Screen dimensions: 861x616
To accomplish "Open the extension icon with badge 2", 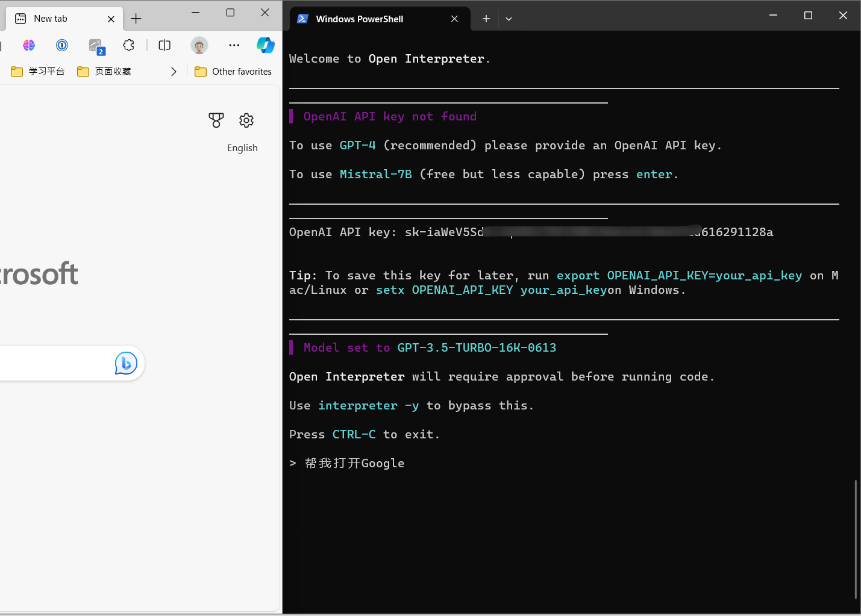I will (x=96, y=46).
